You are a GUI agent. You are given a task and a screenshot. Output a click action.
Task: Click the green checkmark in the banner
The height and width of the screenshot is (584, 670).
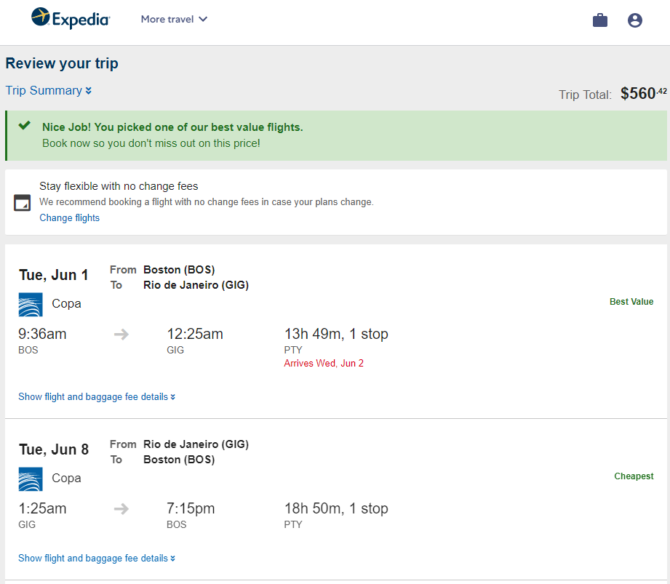point(24,125)
